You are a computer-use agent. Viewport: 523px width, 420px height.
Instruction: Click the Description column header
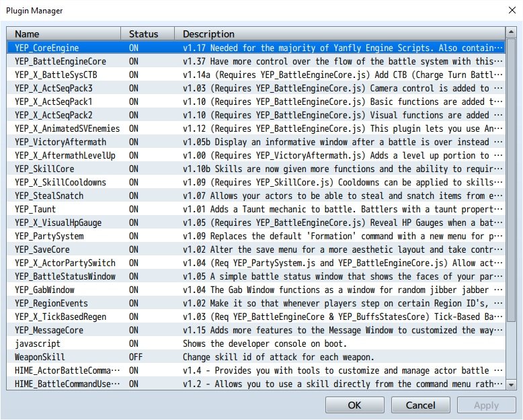340,34
